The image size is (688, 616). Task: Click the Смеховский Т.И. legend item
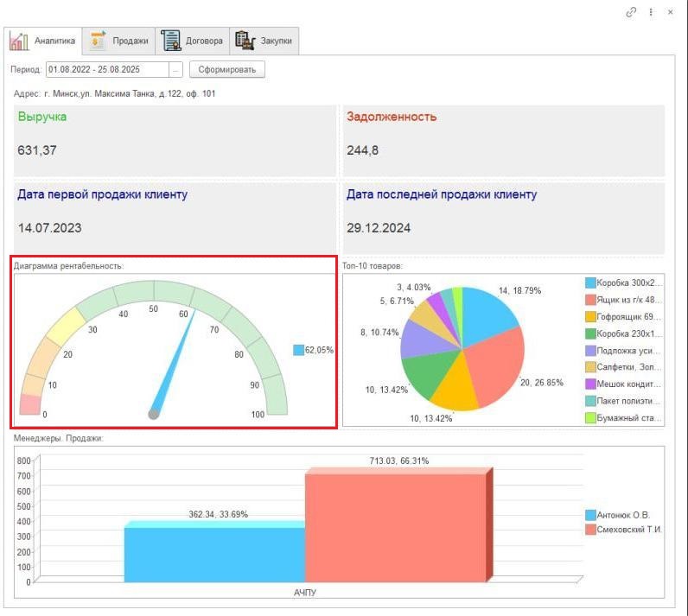coord(629,530)
